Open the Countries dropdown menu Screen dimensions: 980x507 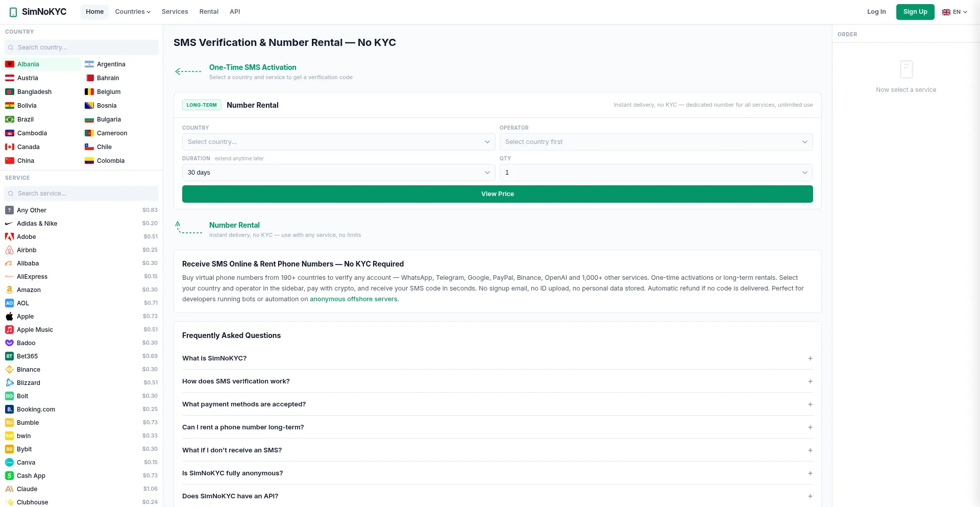coord(133,12)
